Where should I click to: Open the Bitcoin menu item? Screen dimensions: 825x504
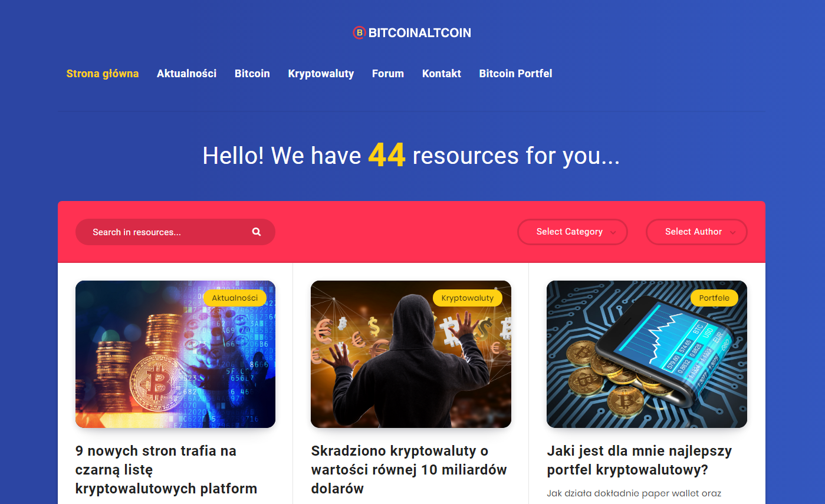252,74
